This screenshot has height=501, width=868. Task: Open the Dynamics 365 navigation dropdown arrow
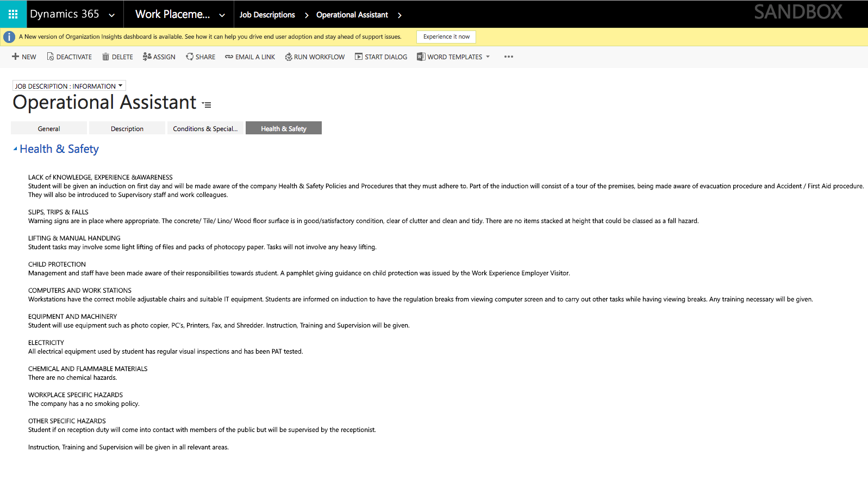point(112,15)
